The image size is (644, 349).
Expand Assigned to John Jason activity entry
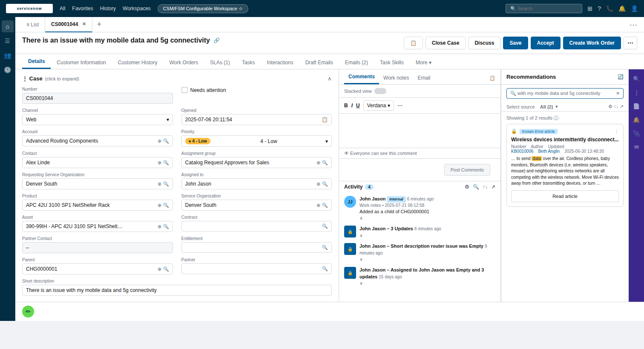tap(361, 283)
